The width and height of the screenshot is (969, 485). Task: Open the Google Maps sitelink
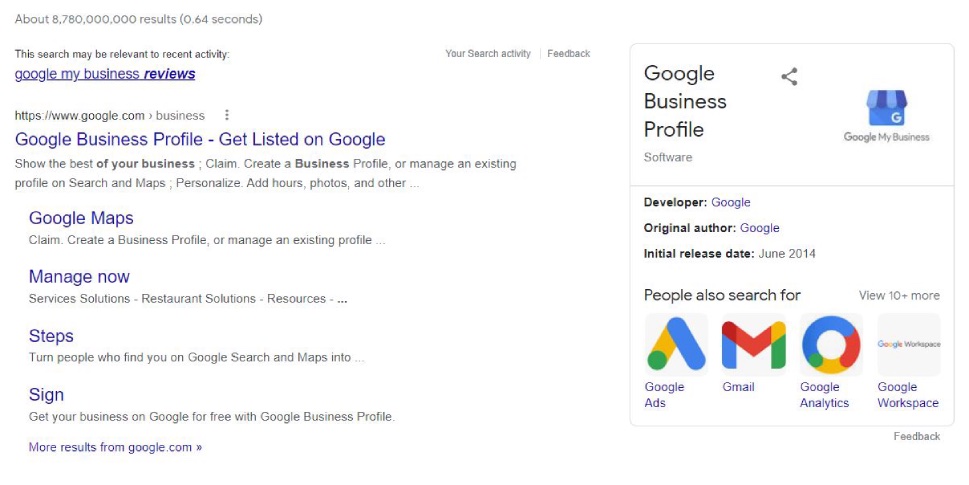(81, 218)
